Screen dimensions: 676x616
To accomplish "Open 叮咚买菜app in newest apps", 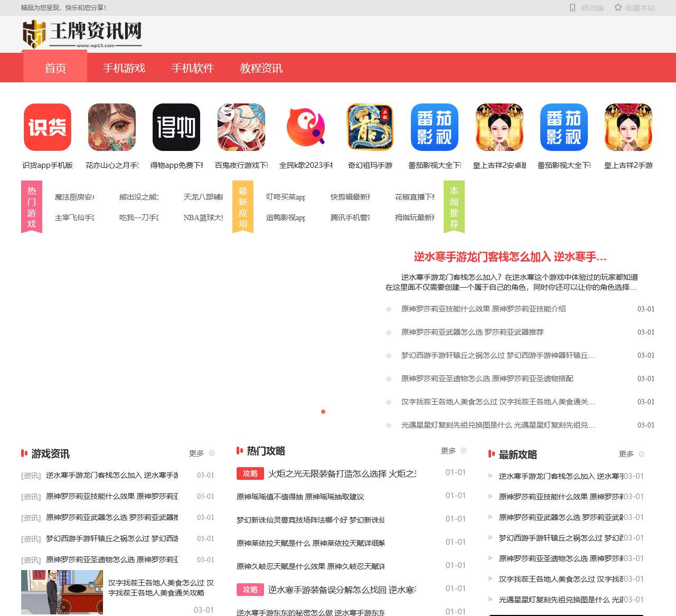I will [286, 197].
